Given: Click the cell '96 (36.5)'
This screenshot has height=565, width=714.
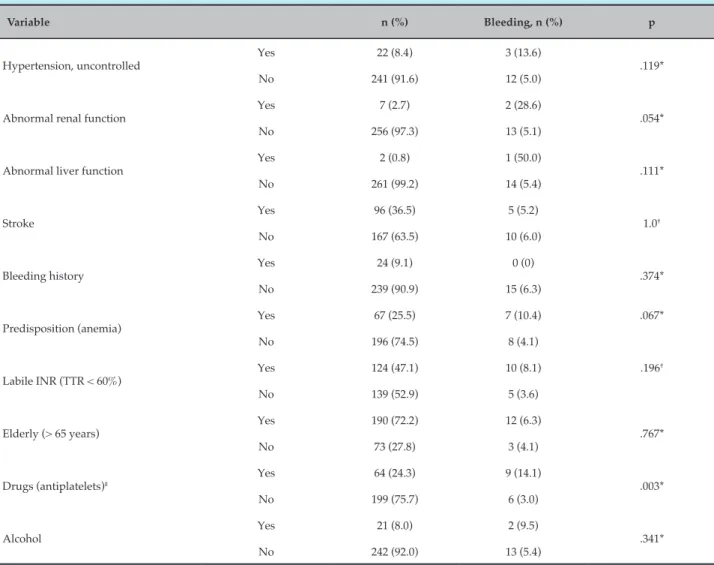Looking at the screenshot, I should [394, 210].
